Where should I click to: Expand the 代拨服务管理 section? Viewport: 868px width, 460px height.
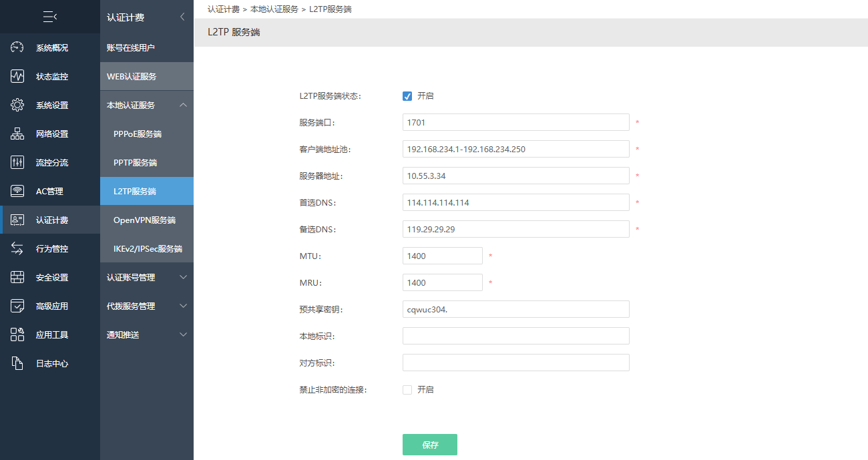coord(184,306)
